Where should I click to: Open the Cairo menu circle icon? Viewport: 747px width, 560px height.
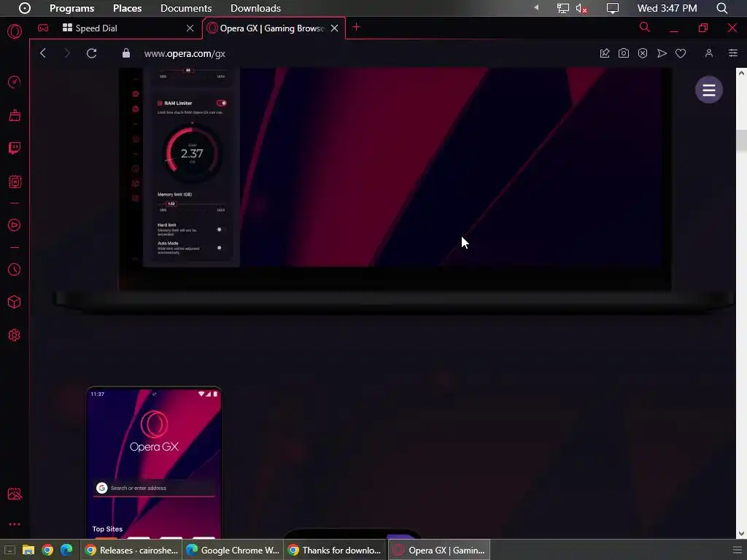[x=24, y=8]
